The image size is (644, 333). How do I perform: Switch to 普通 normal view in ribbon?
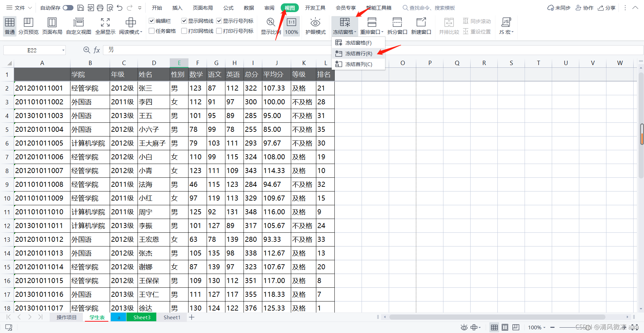[x=10, y=26]
